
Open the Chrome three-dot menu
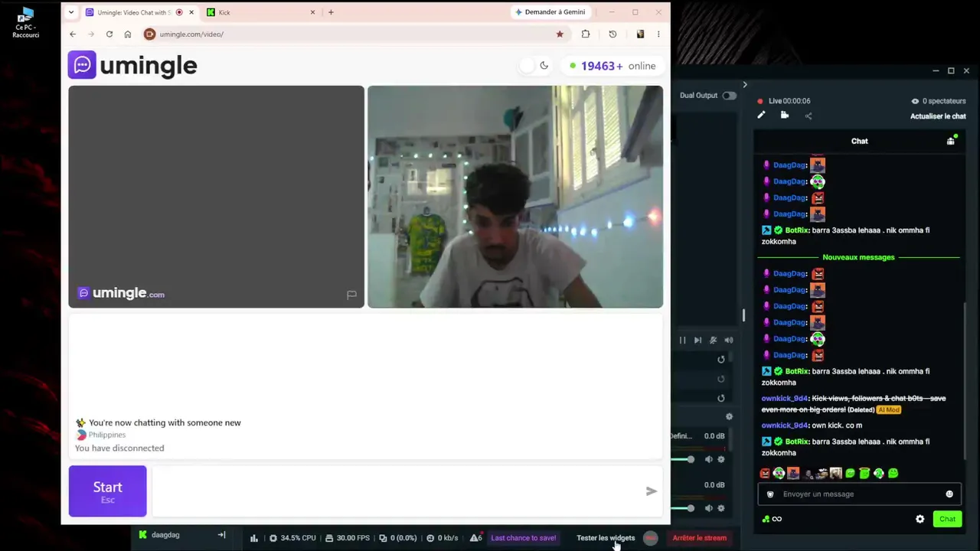point(658,34)
